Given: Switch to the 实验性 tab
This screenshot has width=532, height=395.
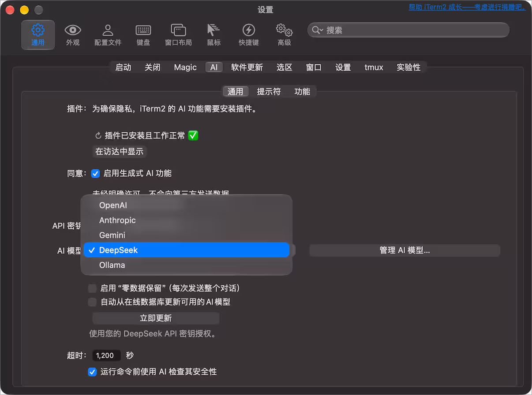Looking at the screenshot, I should (x=408, y=67).
